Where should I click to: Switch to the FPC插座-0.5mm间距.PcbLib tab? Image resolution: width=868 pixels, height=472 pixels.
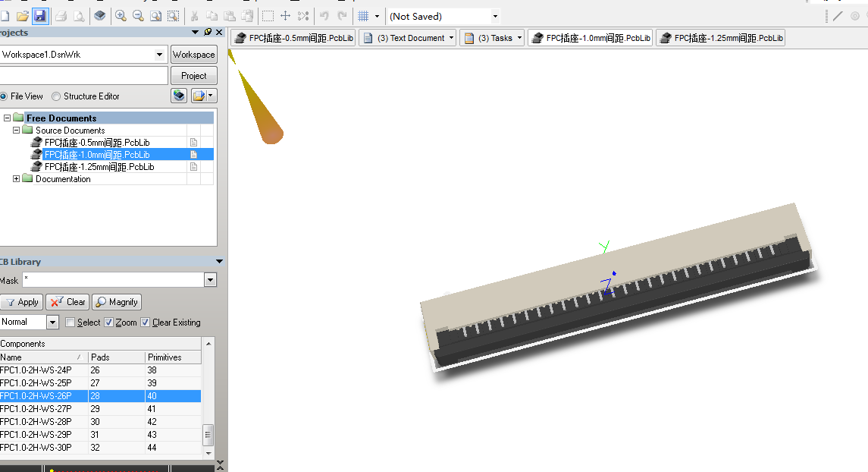pyautogui.click(x=293, y=38)
